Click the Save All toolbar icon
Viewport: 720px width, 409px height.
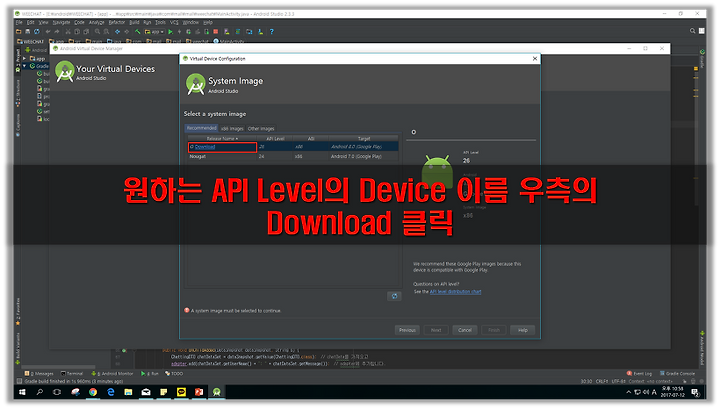(x=28, y=32)
